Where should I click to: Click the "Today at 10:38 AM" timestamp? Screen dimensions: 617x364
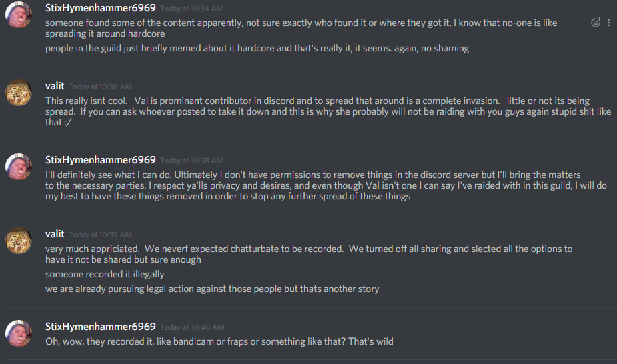(192, 161)
